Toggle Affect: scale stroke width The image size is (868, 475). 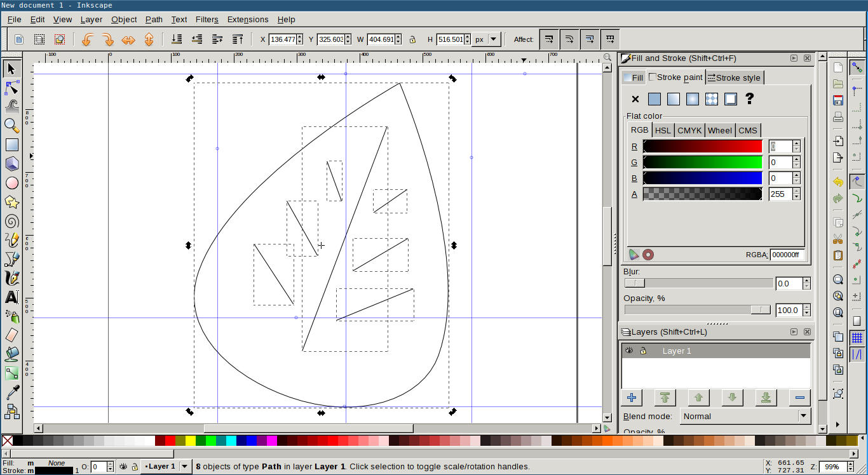click(x=549, y=39)
